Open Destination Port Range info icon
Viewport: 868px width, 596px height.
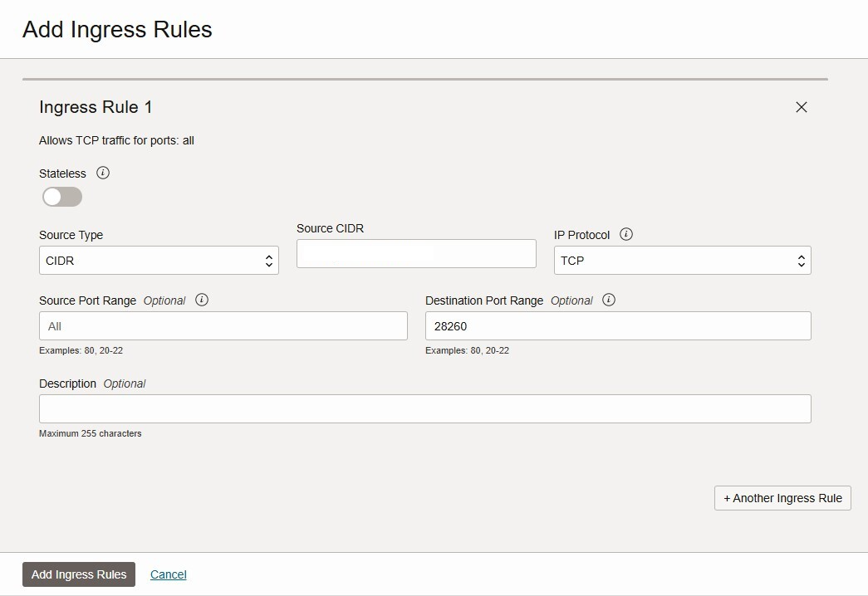(x=609, y=300)
